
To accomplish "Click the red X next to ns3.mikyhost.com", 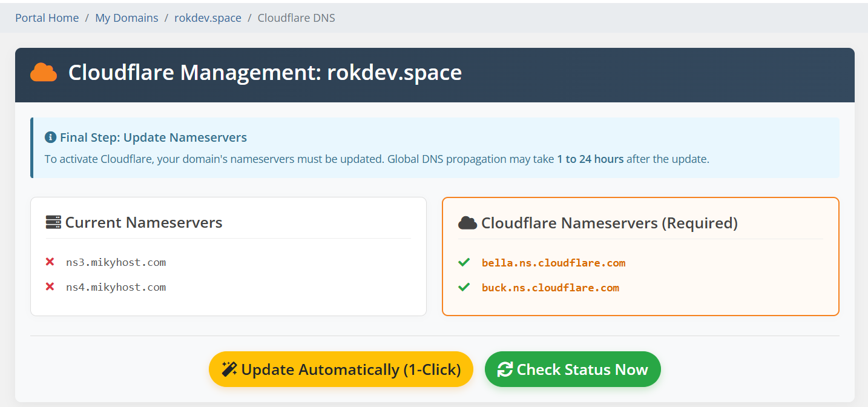I will (49, 262).
